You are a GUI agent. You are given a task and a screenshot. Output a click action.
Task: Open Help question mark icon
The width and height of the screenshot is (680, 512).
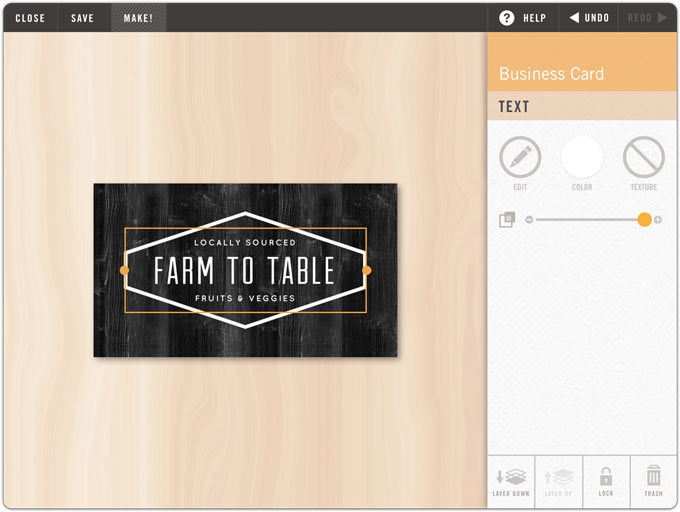pos(506,18)
